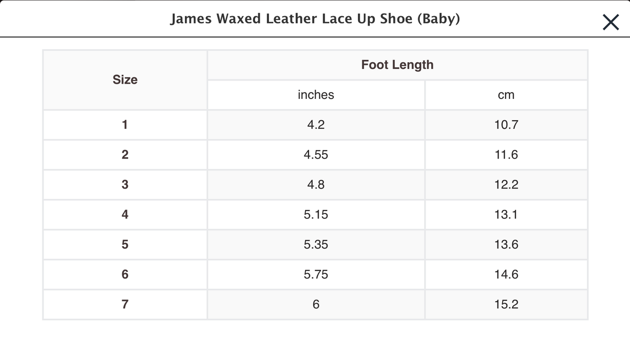Click the 4.55 inches cell
This screenshot has width=630, height=364.
316,155
